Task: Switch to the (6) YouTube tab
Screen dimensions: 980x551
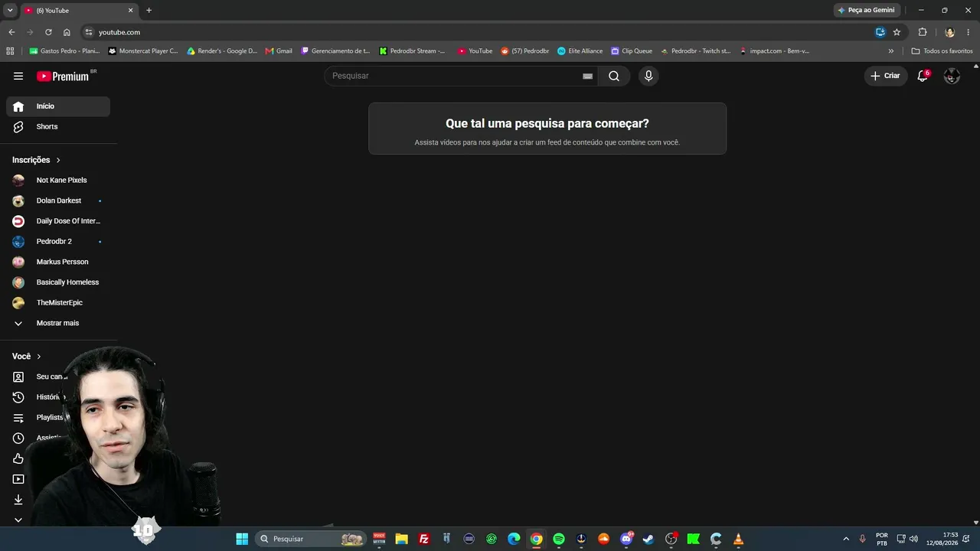Action: pyautogui.click(x=79, y=10)
